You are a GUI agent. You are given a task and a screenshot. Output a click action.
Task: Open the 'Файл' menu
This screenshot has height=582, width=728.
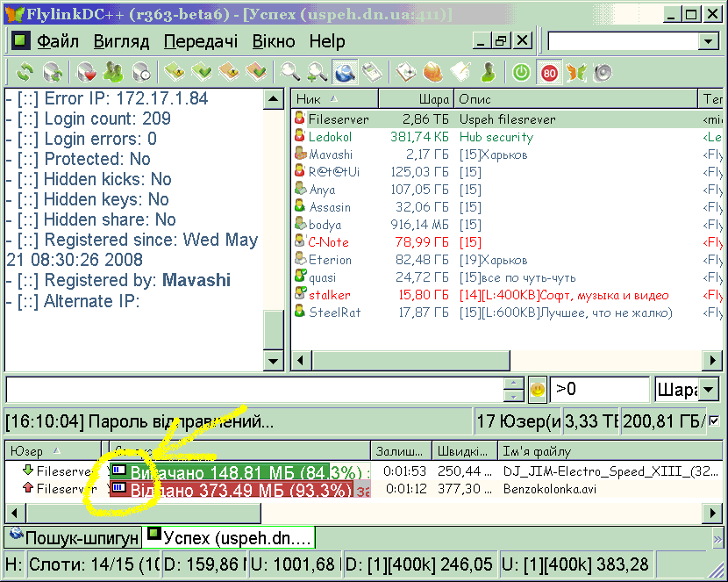58,41
